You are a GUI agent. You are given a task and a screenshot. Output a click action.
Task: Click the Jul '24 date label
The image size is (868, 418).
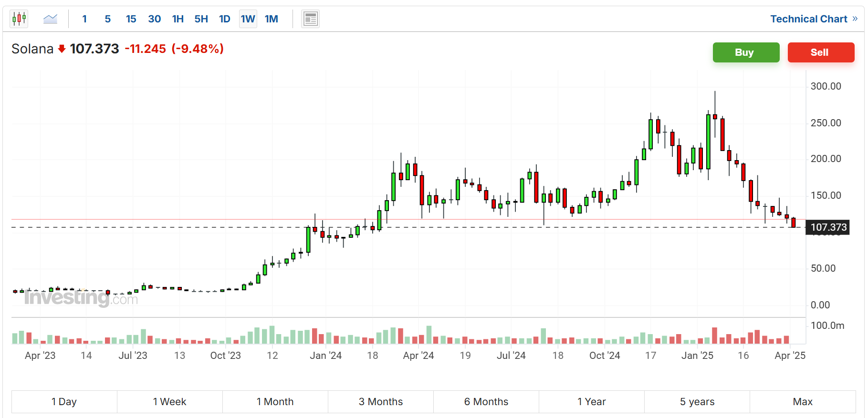click(511, 356)
